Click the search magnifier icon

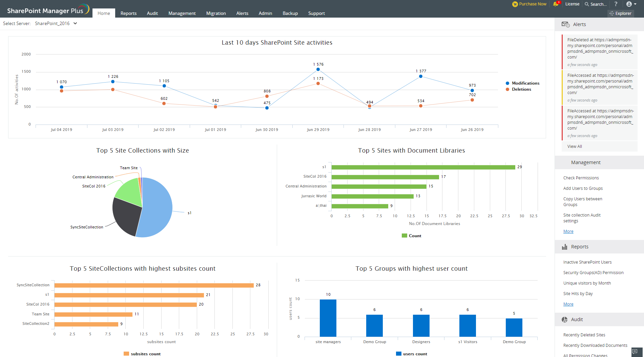click(x=587, y=4)
